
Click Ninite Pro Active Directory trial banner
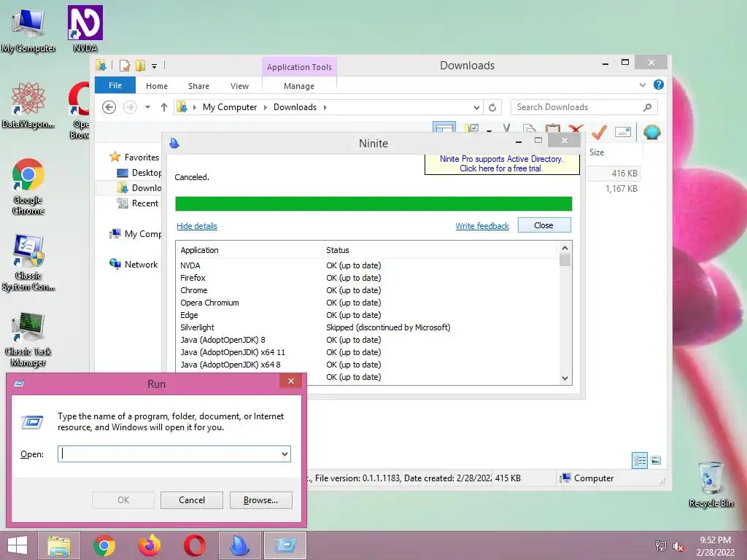[x=502, y=164]
